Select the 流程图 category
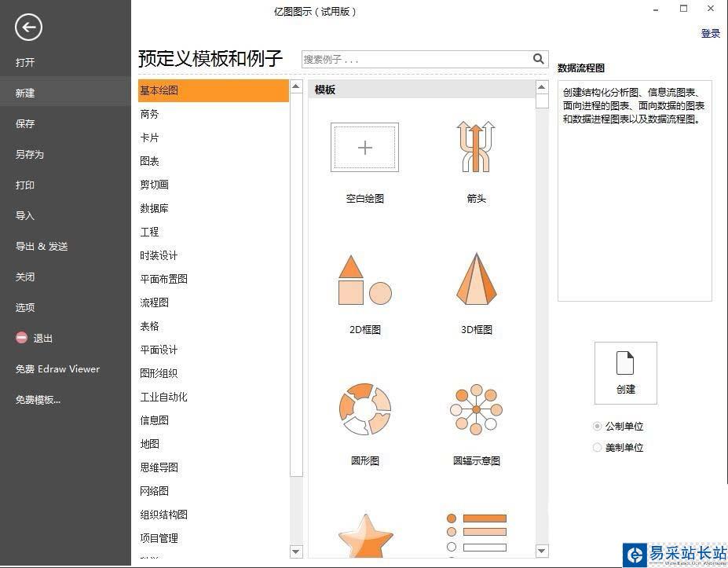This screenshot has width=728, height=568. coord(154,302)
